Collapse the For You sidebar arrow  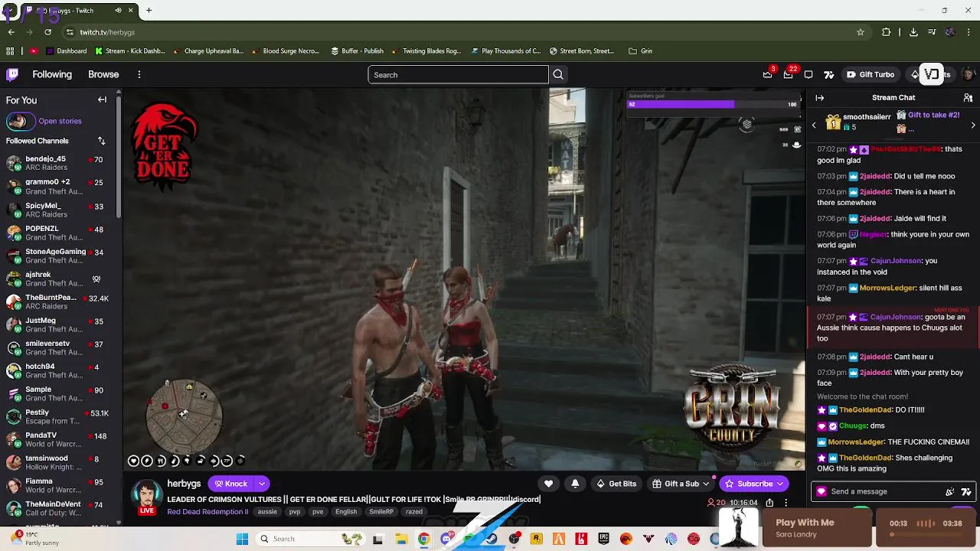(x=102, y=100)
